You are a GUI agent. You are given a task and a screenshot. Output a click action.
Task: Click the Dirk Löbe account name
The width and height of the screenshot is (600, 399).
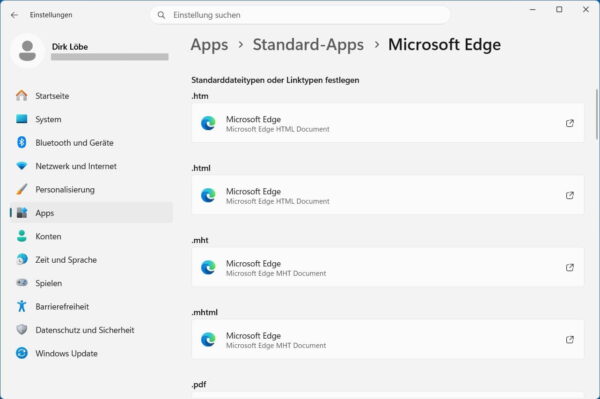(x=70, y=47)
